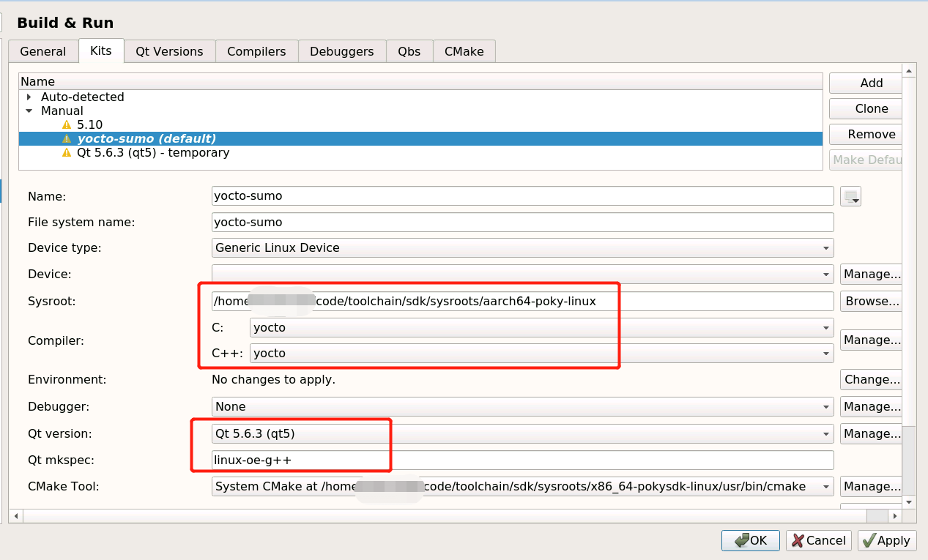This screenshot has height=560, width=928.
Task: Browse for a Sysroot path
Action: point(871,301)
